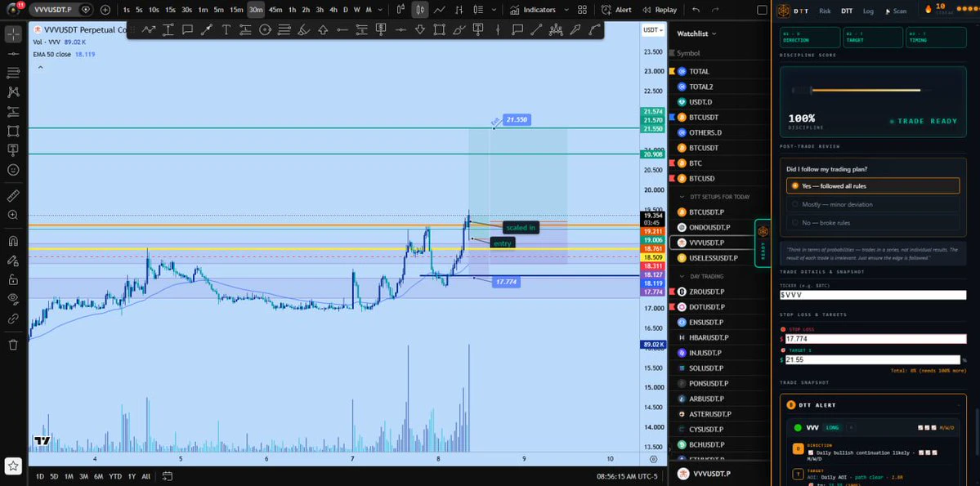Select the 30m timeframe
Viewport: 980px width, 486px height.
(x=256, y=10)
